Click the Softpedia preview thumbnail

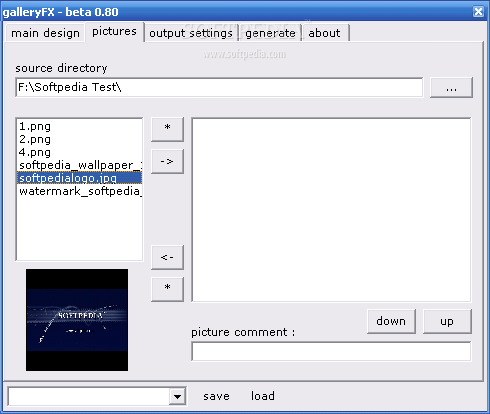coord(77,320)
